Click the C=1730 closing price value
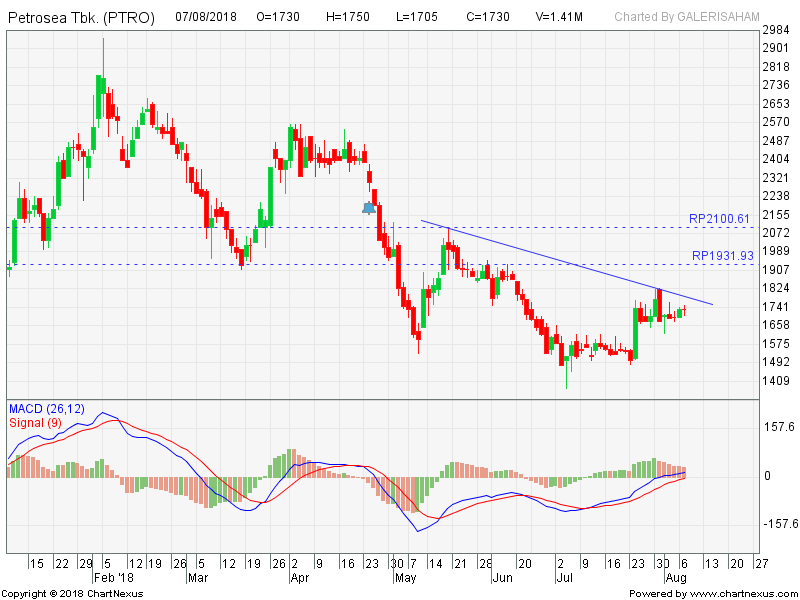This screenshot has width=800, height=600. coord(488,17)
